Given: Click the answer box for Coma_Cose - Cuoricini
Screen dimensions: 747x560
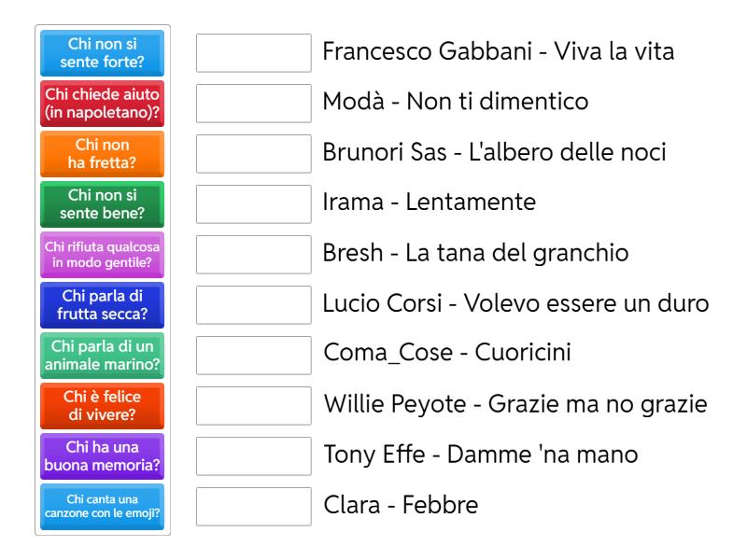Looking at the screenshot, I should pyautogui.click(x=254, y=356).
